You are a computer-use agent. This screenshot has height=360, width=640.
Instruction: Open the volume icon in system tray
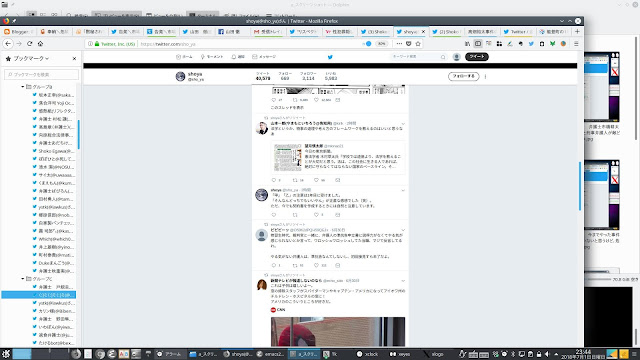pyautogui.click(x=547, y=354)
